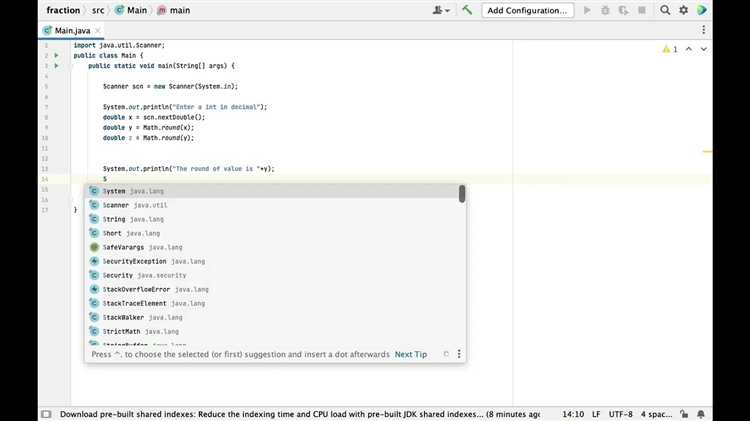Open the Main class breadcrumb
Viewport: 750px width, 421px height.
click(x=131, y=10)
